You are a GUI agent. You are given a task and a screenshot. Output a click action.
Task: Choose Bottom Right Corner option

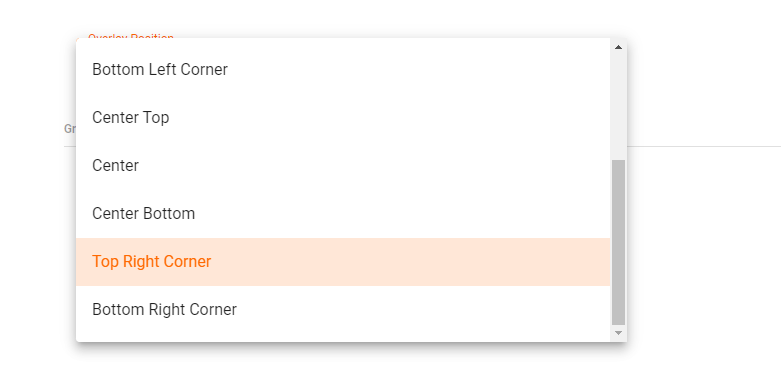(x=343, y=310)
